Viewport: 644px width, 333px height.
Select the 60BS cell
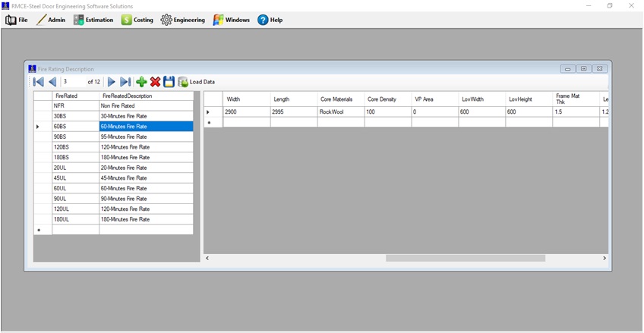tap(76, 127)
